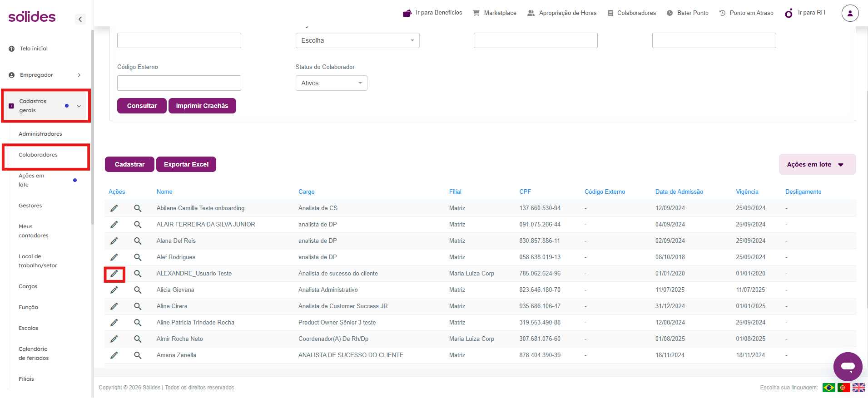
Task: Click Bater Ponto in top bar
Action: point(688,13)
